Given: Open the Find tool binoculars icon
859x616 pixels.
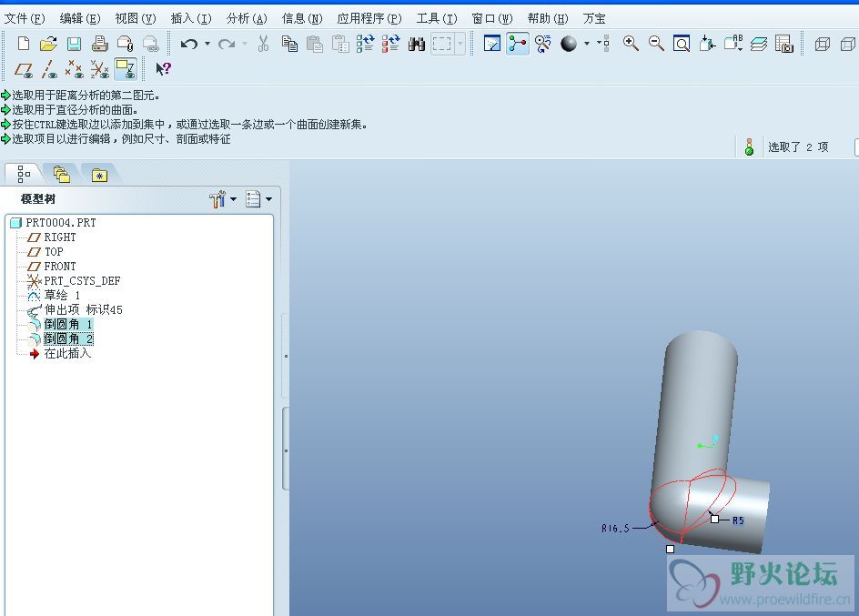Looking at the screenshot, I should tap(417, 44).
